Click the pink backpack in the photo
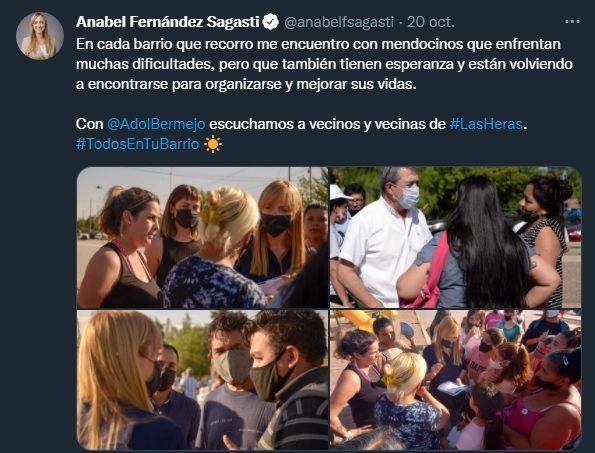595x453 pixels. click(430, 276)
